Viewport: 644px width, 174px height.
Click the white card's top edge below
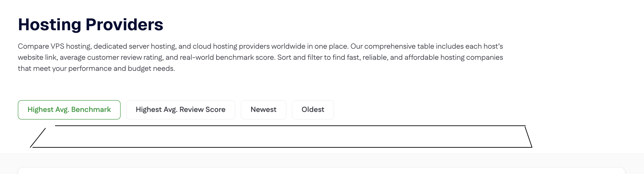pos(322,168)
